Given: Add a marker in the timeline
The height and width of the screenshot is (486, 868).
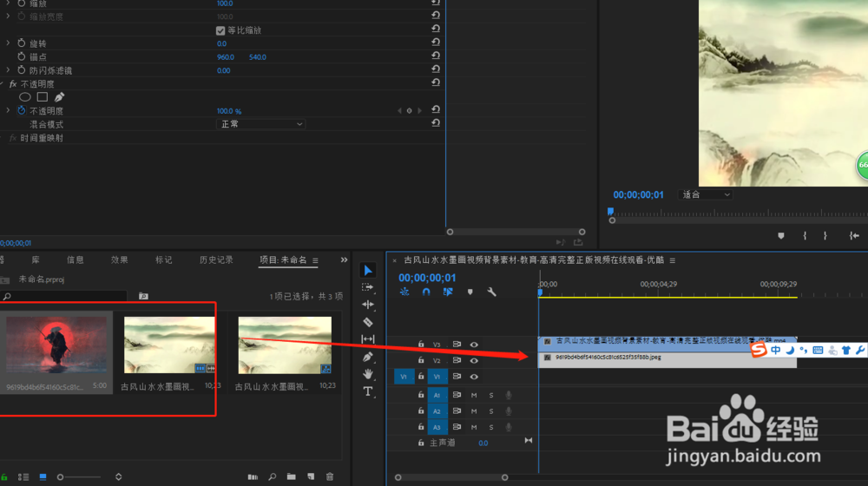Looking at the screenshot, I should [x=470, y=292].
